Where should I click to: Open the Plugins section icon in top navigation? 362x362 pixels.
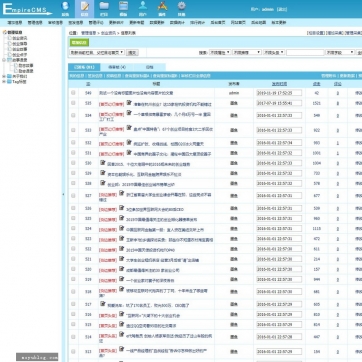tap(162, 6)
